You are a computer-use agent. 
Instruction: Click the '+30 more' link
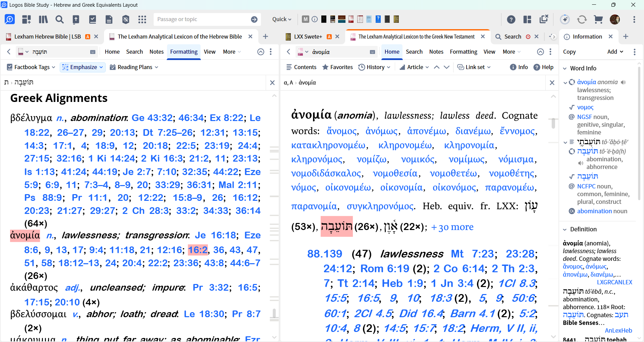[x=452, y=227]
